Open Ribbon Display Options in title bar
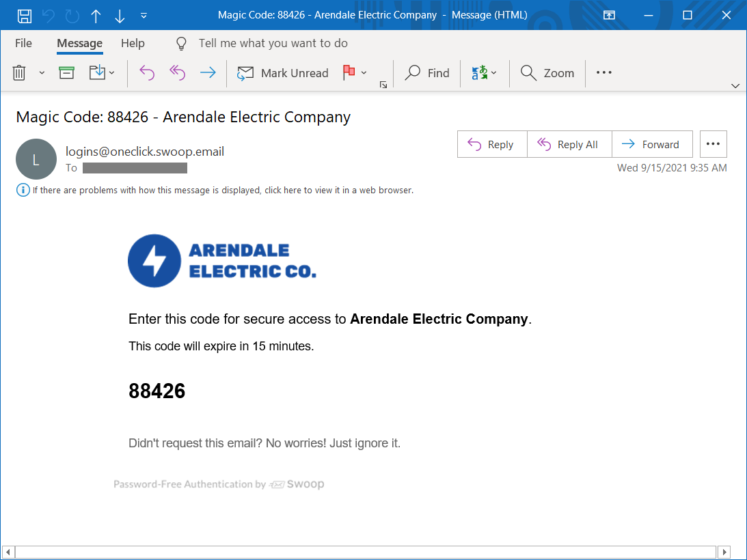This screenshot has height=560, width=747. [609, 15]
